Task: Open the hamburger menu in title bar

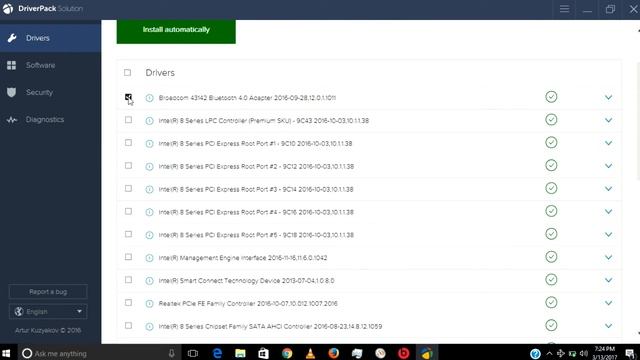Action: (x=564, y=9)
